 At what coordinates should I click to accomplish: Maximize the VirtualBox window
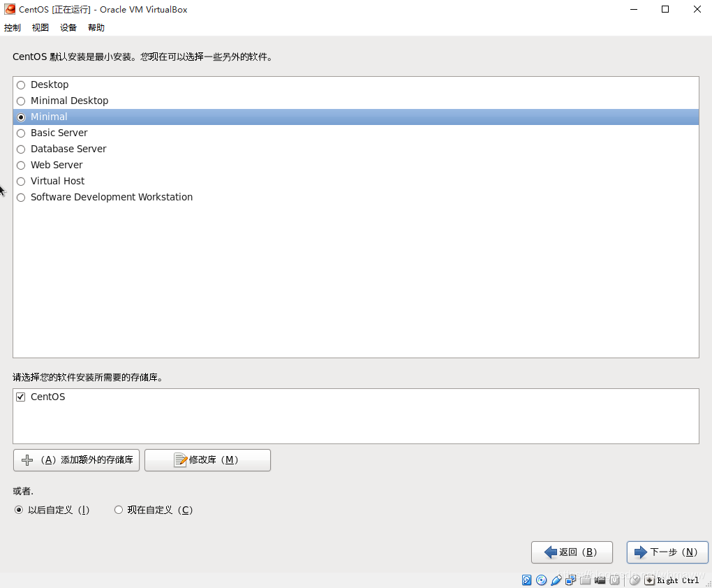665,9
